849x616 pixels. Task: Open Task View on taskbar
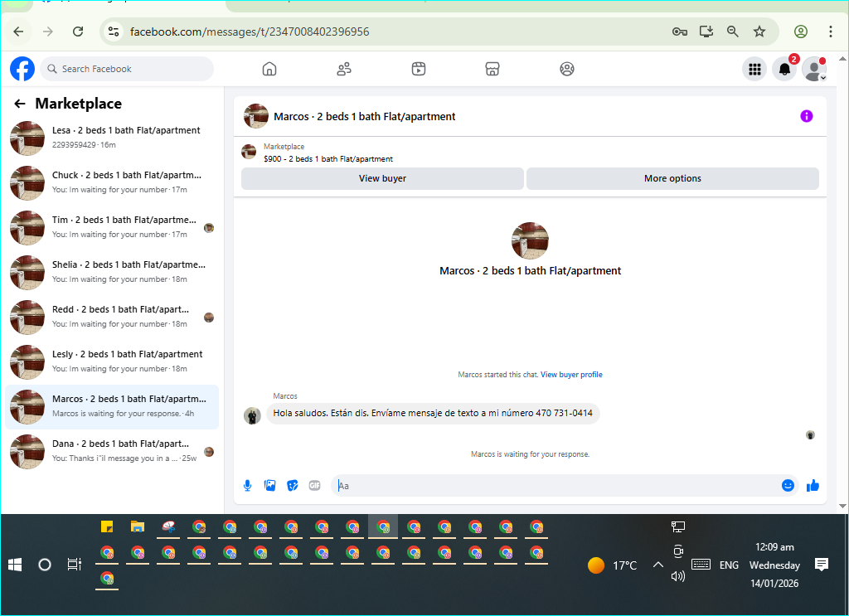tap(74, 565)
